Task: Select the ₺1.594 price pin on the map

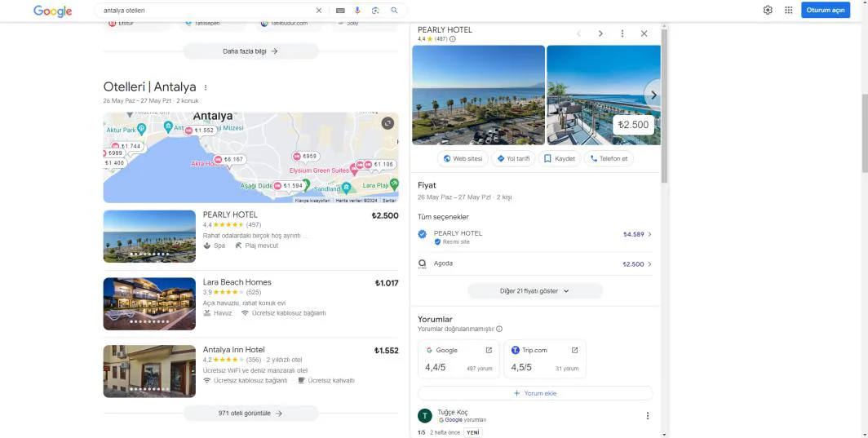Action: (289, 186)
